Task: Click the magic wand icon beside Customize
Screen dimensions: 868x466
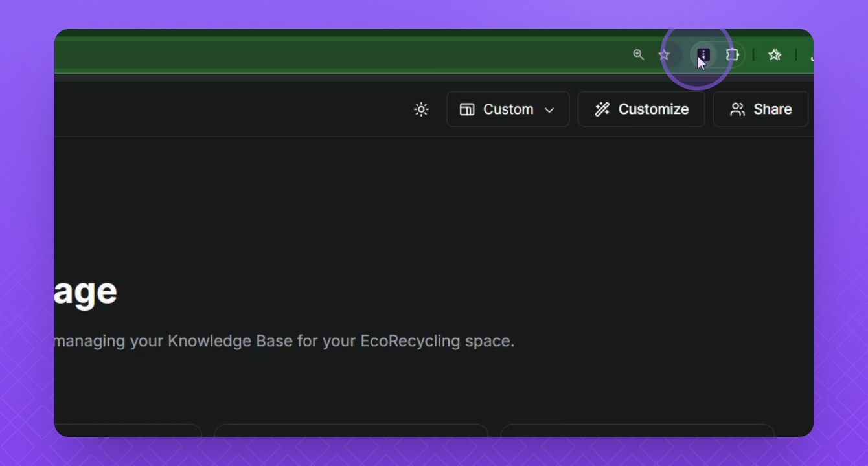Action: (602, 109)
